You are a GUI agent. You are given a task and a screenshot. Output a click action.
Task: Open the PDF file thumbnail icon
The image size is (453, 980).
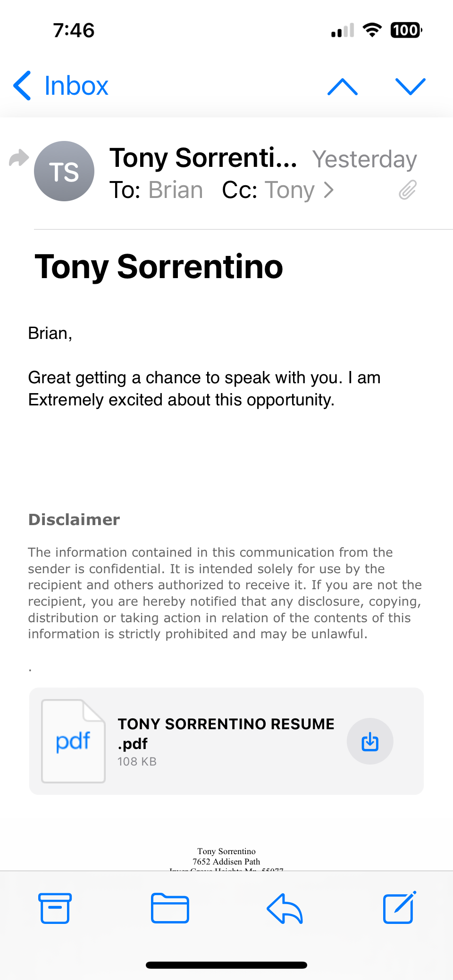coord(73,741)
